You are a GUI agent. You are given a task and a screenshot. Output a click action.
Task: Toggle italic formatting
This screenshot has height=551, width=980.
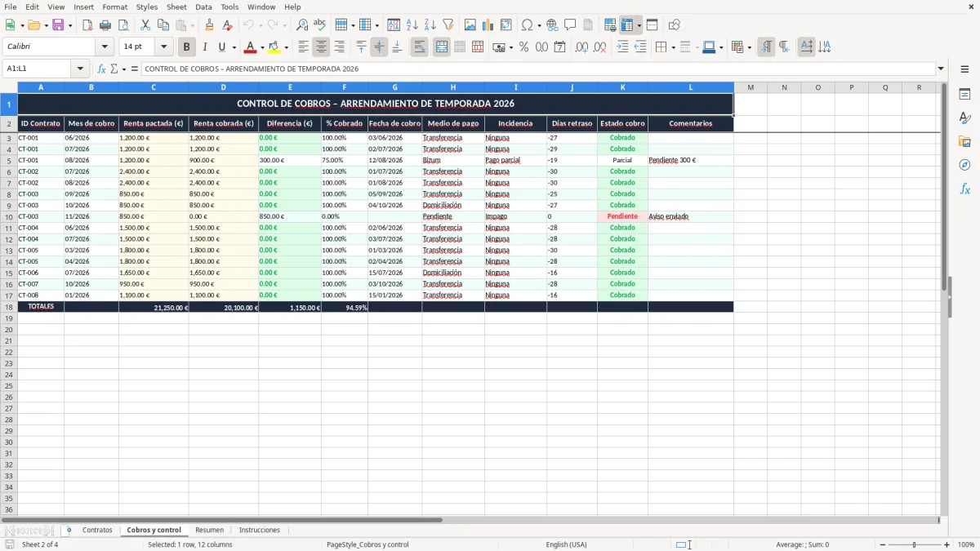(x=204, y=47)
